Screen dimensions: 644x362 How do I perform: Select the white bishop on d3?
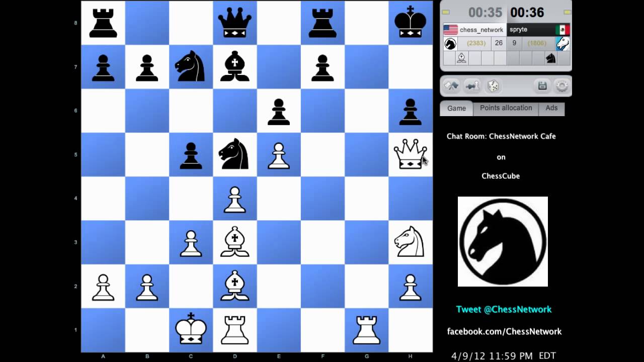234,242
